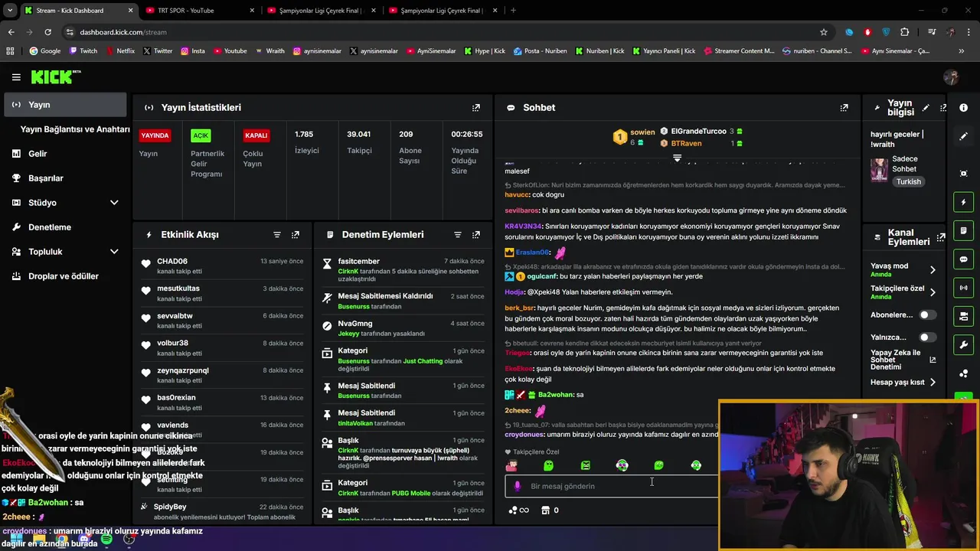Bookmark this page with star icon
Screen dimensions: 980x551
coord(824,32)
